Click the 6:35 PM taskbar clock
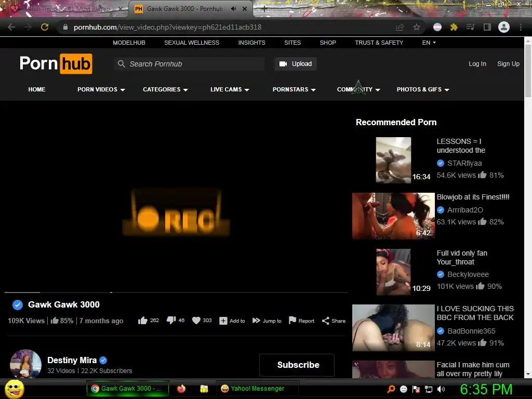The width and height of the screenshot is (532, 399). coord(486,389)
